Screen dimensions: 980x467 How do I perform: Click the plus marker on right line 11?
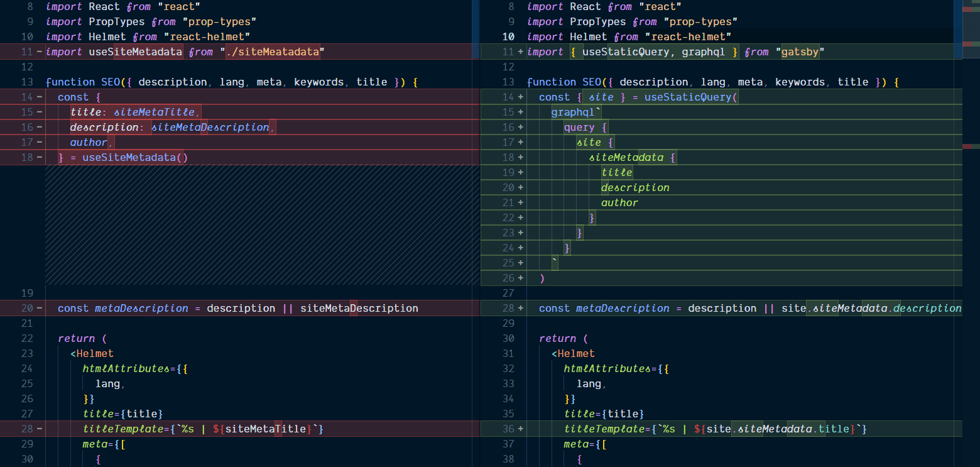(521, 52)
